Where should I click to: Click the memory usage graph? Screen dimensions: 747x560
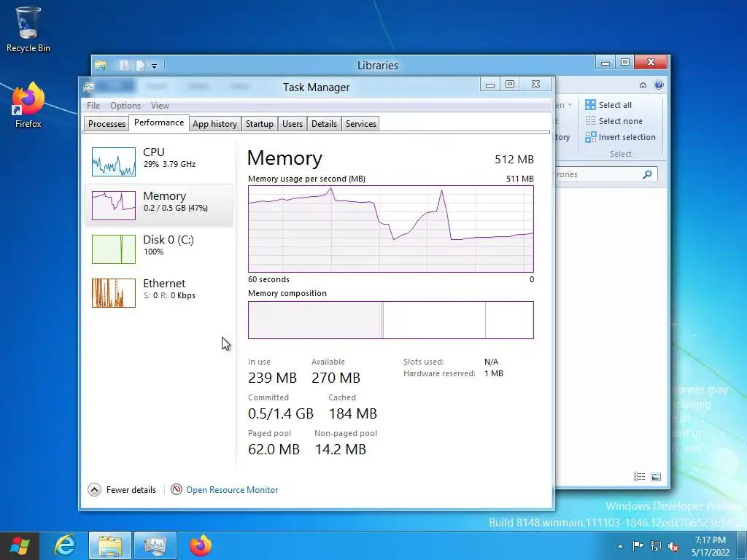tap(391, 229)
